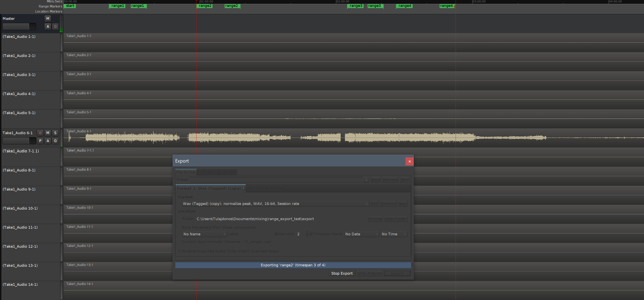Toggle the Revision checkbox
The width and height of the screenshot is (644, 300).
tap(276, 234)
